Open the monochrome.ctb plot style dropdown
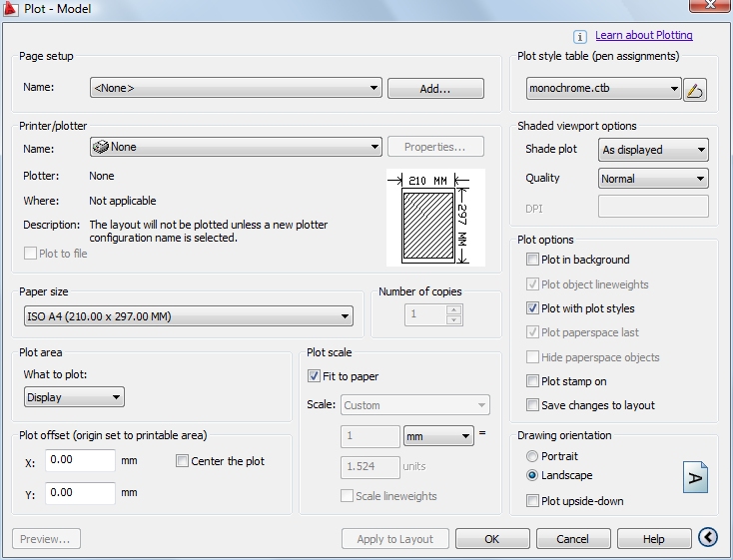733x560 pixels. pos(603,89)
